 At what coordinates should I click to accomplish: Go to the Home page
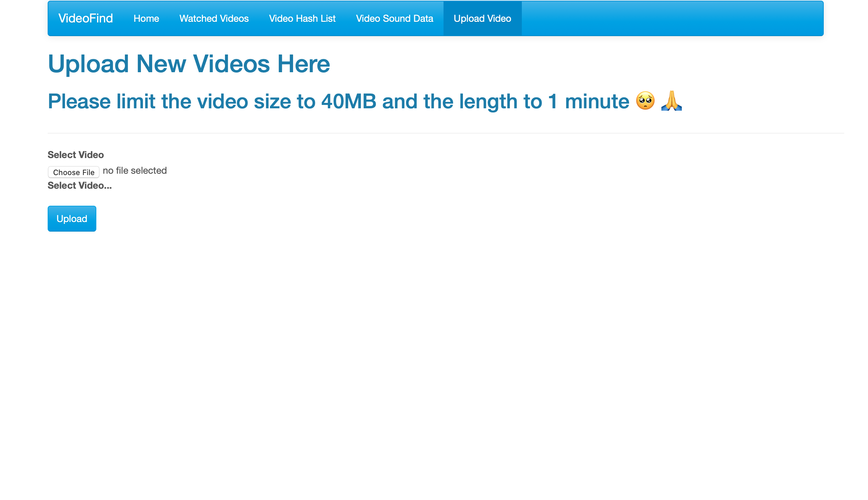click(146, 18)
